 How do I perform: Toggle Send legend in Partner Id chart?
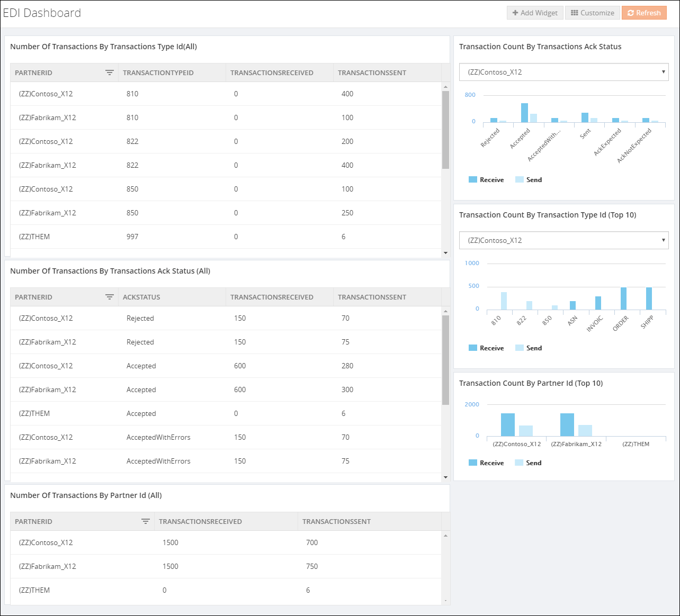point(529,463)
